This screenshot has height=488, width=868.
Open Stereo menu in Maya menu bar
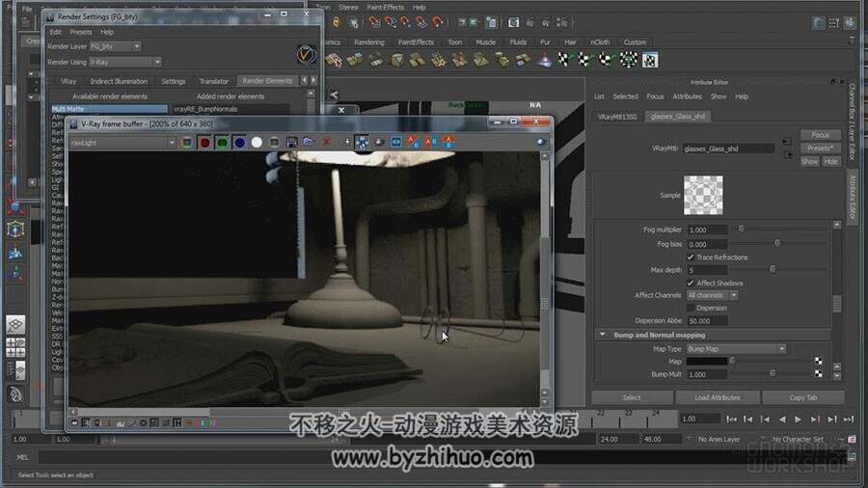click(348, 7)
